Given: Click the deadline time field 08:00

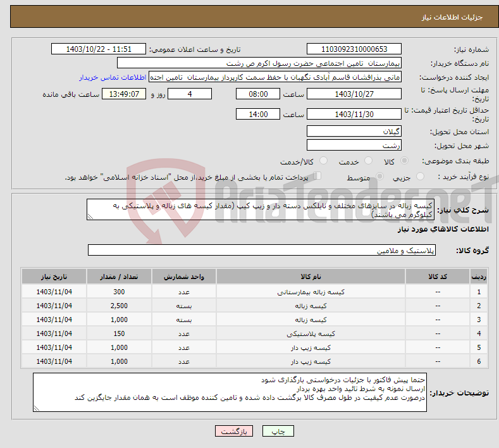Looking at the screenshot, I should [258, 94].
